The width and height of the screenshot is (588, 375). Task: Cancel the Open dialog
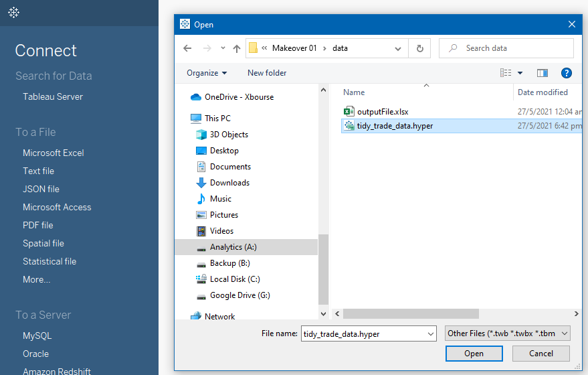tap(541, 354)
